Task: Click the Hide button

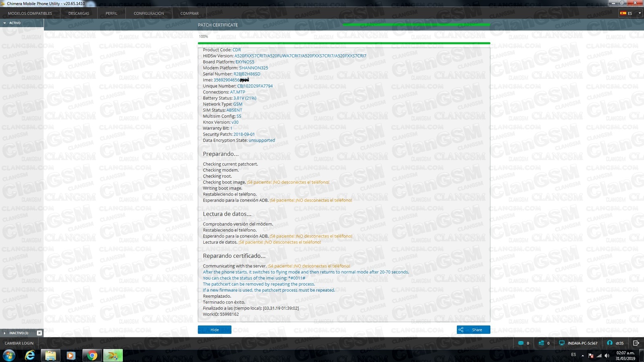Action: click(215, 330)
